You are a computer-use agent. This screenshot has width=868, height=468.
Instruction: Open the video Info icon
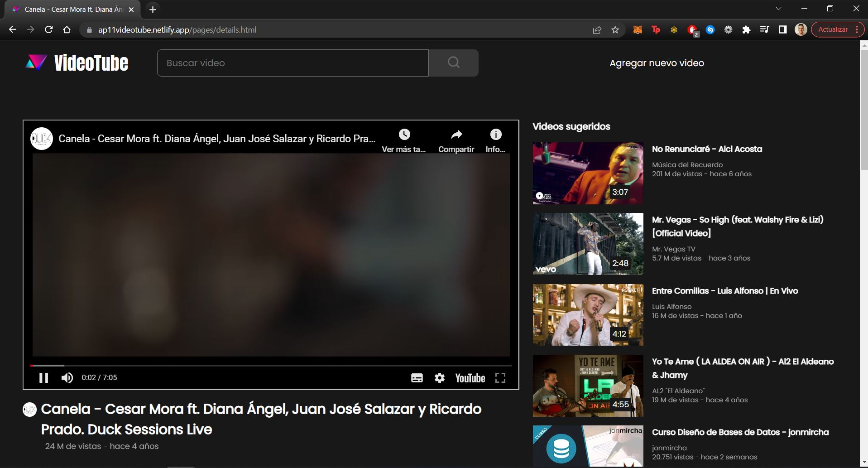pyautogui.click(x=496, y=135)
